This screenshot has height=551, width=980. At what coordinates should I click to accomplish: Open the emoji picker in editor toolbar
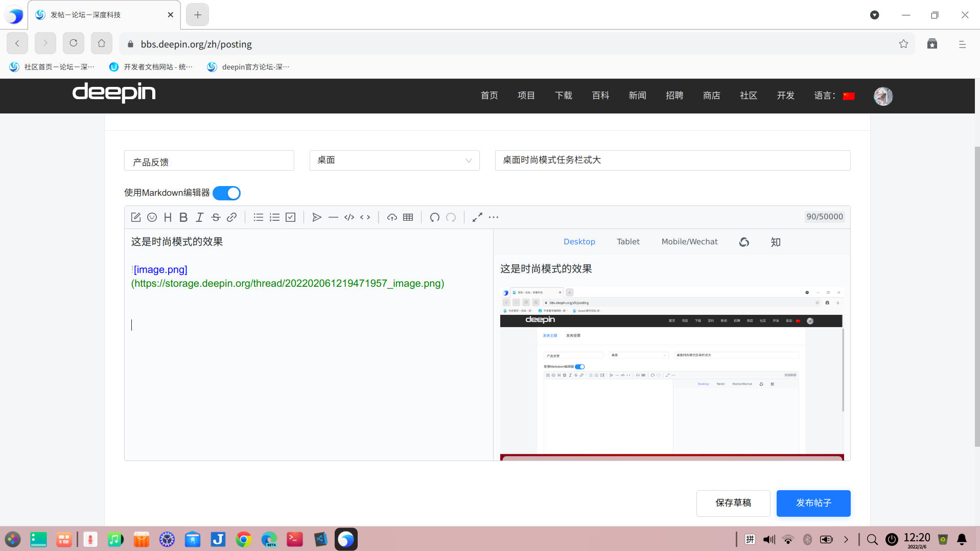click(152, 217)
